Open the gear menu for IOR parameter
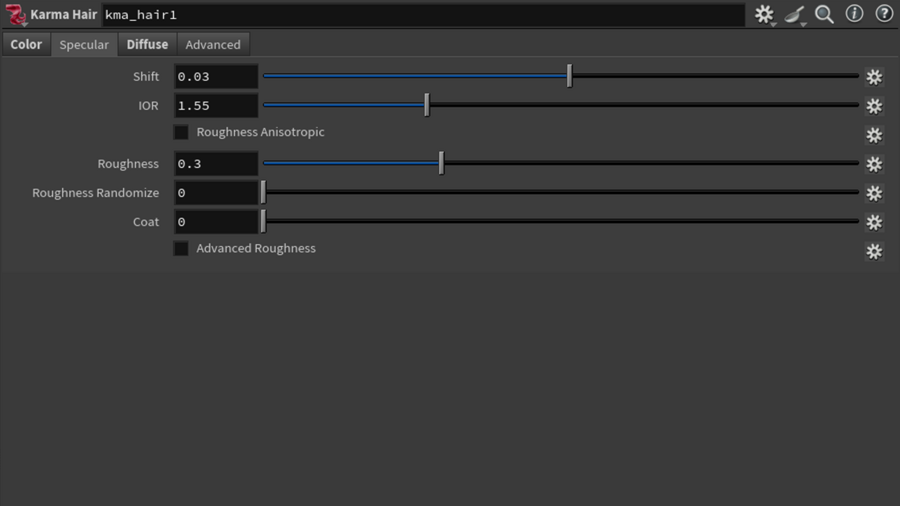This screenshot has height=506, width=900. (874, 106)
